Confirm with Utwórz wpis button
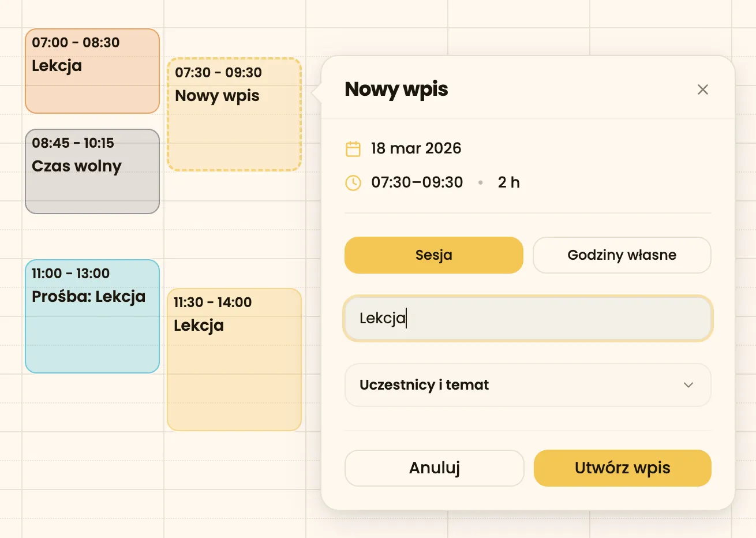Image resolution: width=756 pixels, height=538 pixels. click(x=622, y=468)
